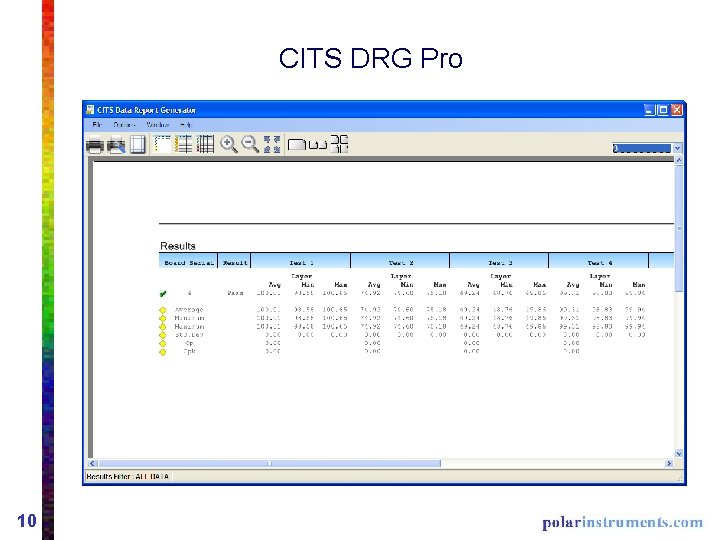Select the single page layout icon
Viewport: 720px width, 540px height.
tap(297, 145)
